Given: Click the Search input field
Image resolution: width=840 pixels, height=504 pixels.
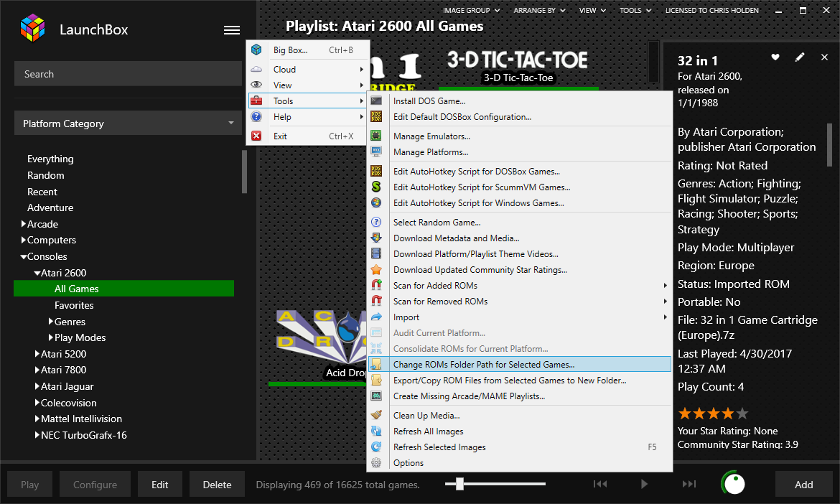Looking at the screenshot, I should (128, 74).
